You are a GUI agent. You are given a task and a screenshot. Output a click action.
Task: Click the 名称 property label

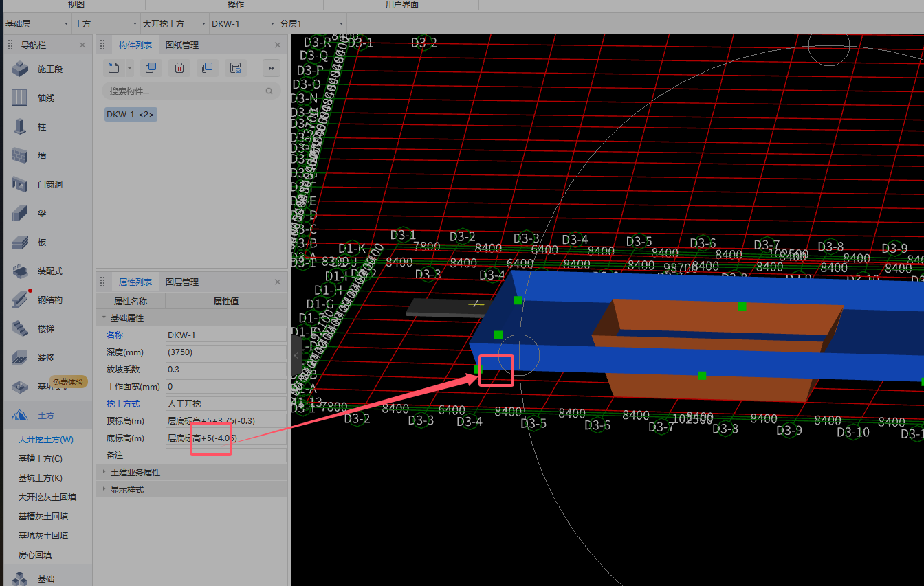[114, 335]
